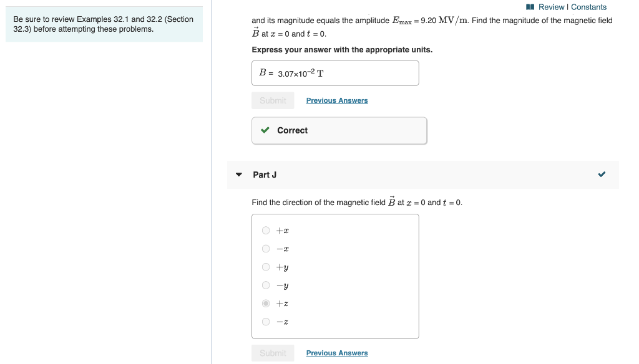The height and width of the screenshot is (364, 639).
Task: Select the -y direction option
Action: (x=265, y=285)
